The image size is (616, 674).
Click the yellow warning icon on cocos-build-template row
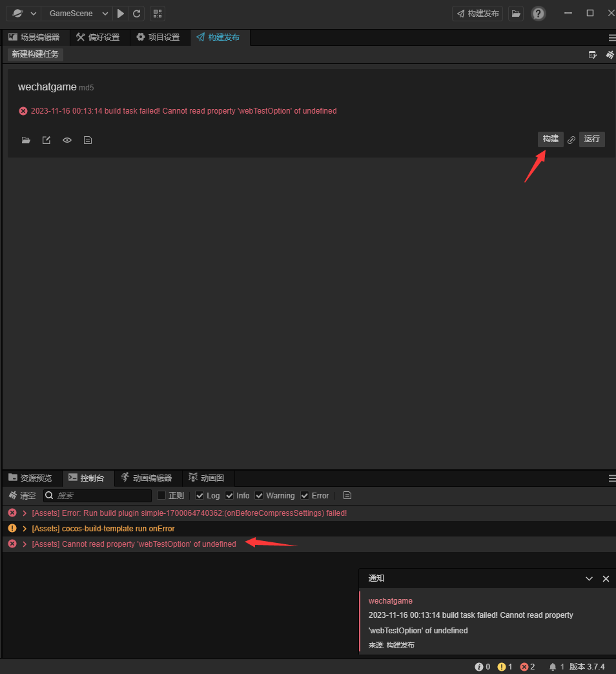pos(12,528)
